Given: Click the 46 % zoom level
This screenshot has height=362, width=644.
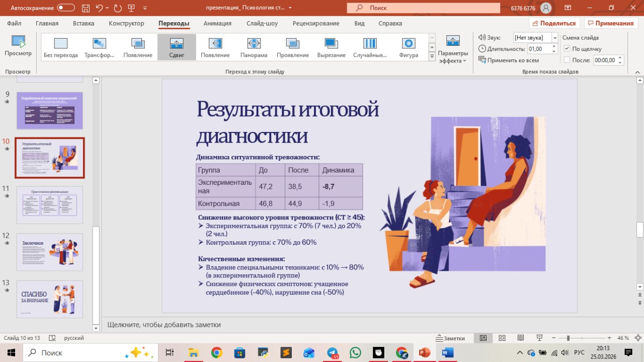Looking at the screenshot, I should click(623, 338).
